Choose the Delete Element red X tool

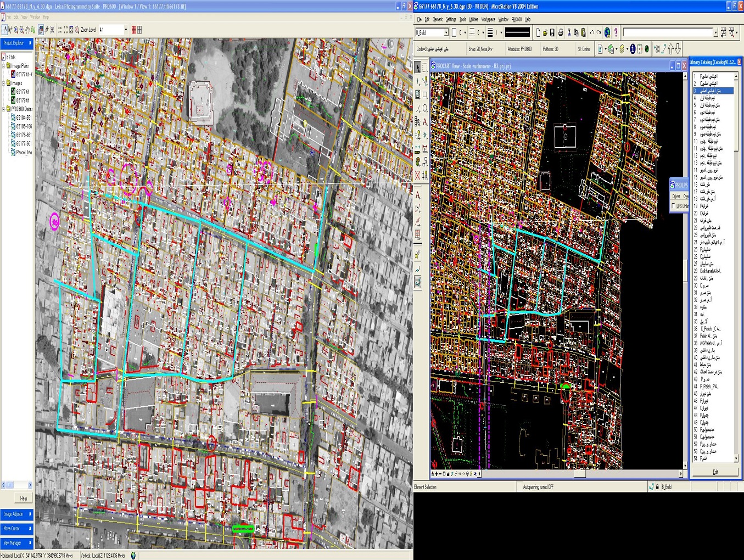(418, 176)
